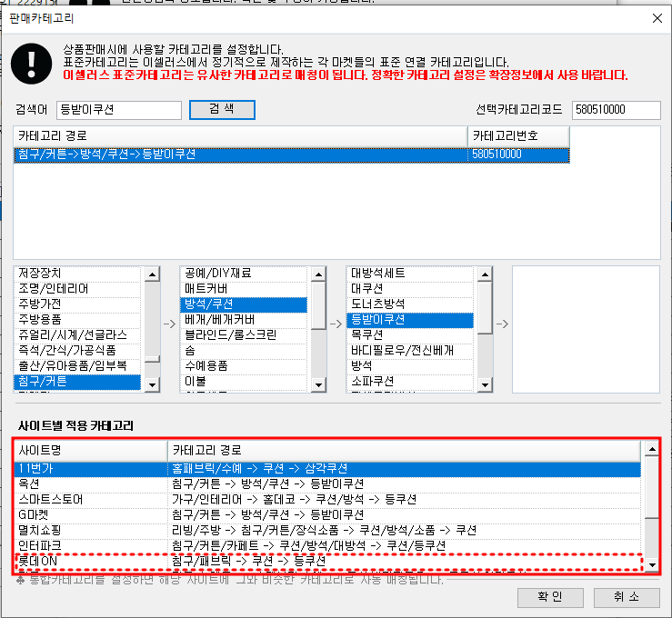Image resolution: width=672 pixels, height=618 pixels.
Task: Select 도너츠방석 item
Action: click(x=410, y=304)
